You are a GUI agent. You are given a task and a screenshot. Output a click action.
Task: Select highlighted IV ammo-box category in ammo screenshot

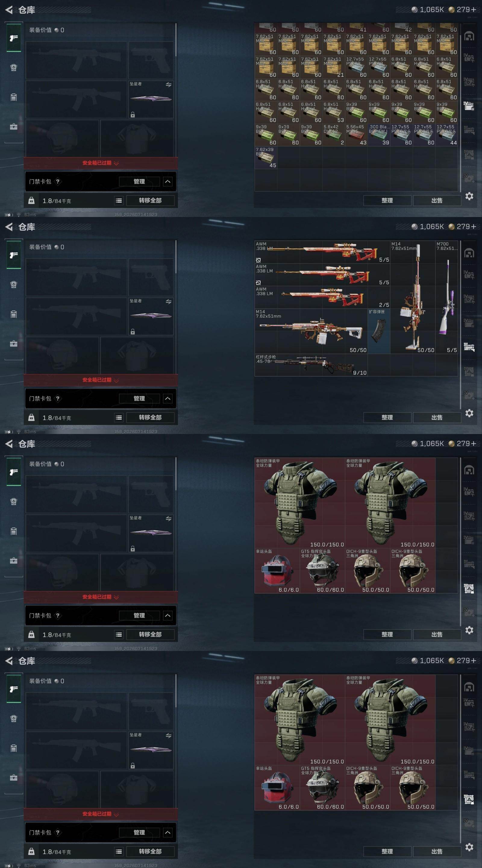coord(468,106)
